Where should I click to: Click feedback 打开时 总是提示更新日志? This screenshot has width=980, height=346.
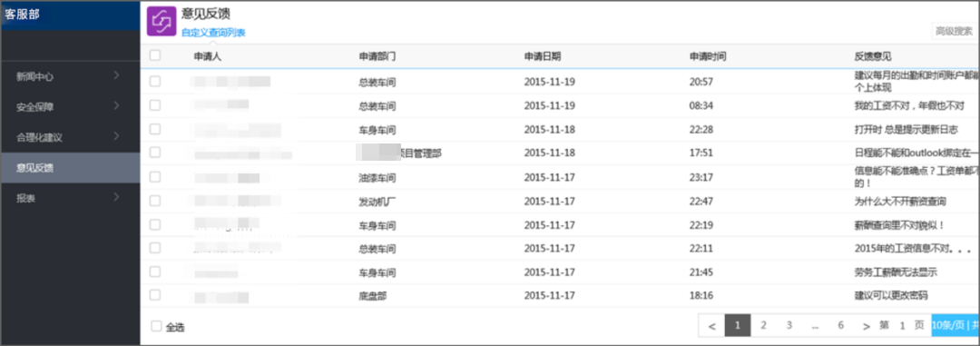(906, 130)
